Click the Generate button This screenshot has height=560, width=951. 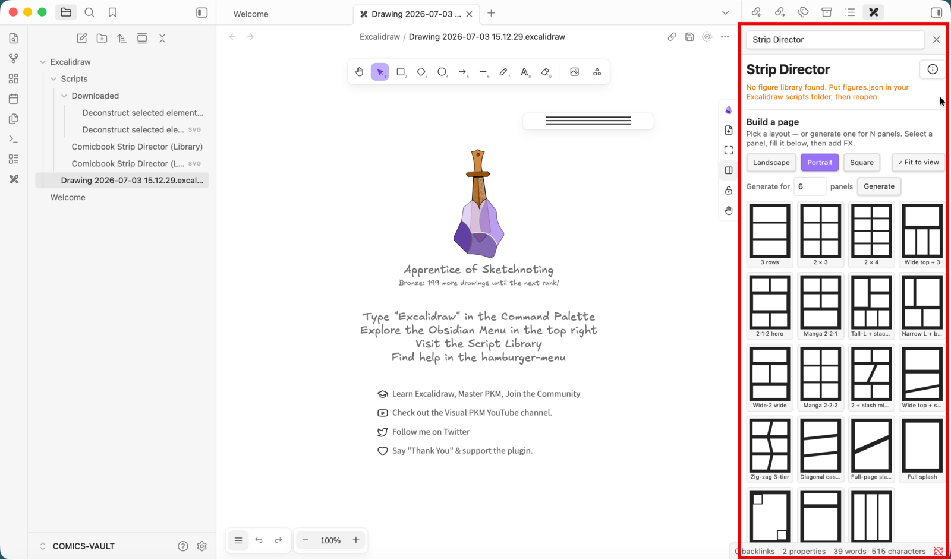[878, 186]
